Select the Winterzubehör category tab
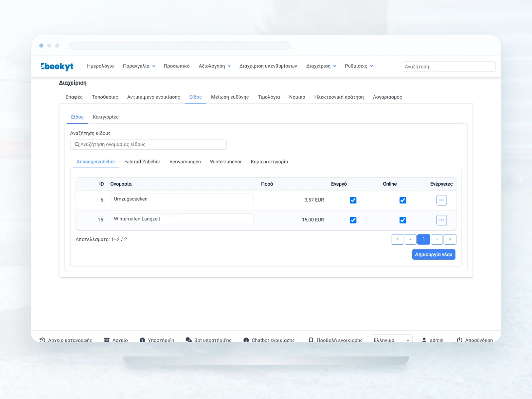 tap(226, 162)
